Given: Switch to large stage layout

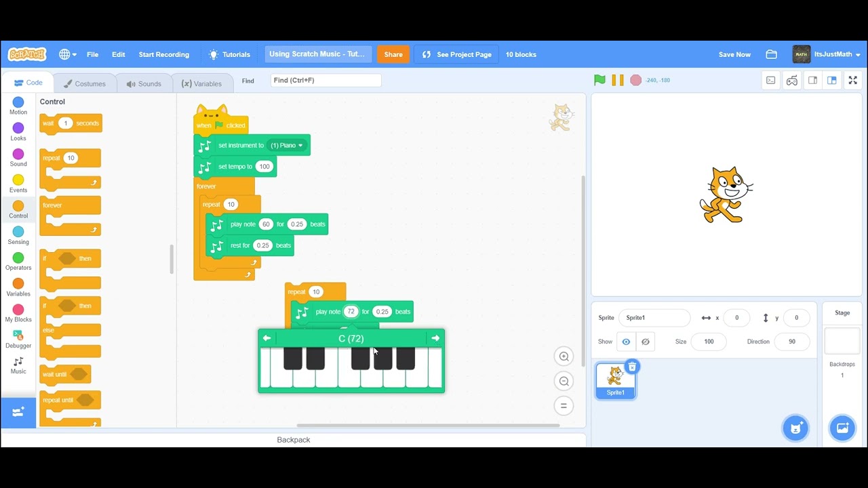Looking at the screenshot, I should 832,80.
